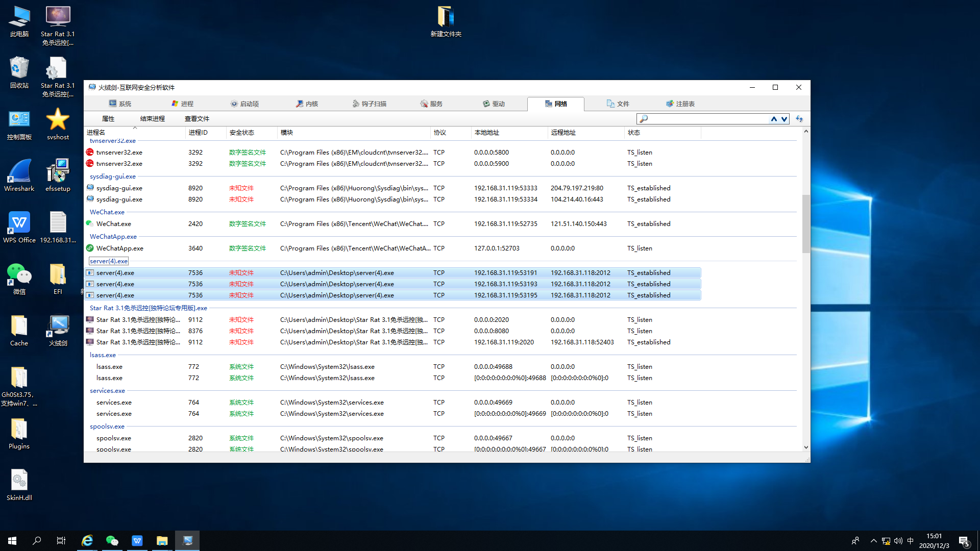Click the refresh icon beside search box
The height and width of the screenshot is (551, 980).
pyautogui.click(x=799, y=119)
